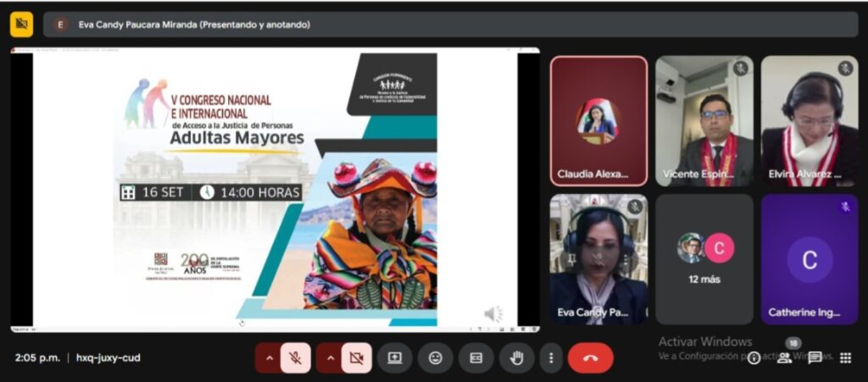Select the Claudia Alexa participant tile
The height and width of the screenshot is (382, 868).
(598, 120)
